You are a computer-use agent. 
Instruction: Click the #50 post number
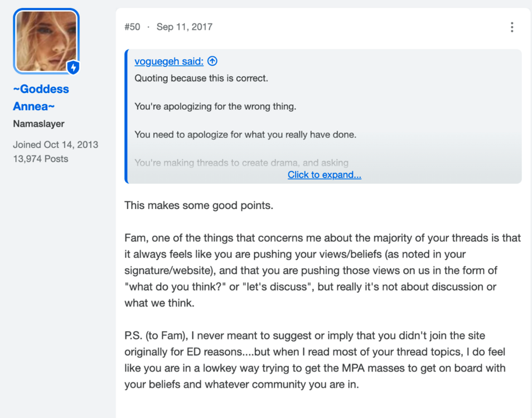[132, 27]
